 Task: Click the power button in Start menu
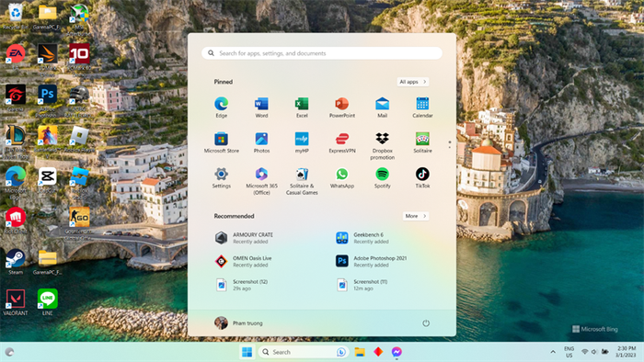click(426, 323)
